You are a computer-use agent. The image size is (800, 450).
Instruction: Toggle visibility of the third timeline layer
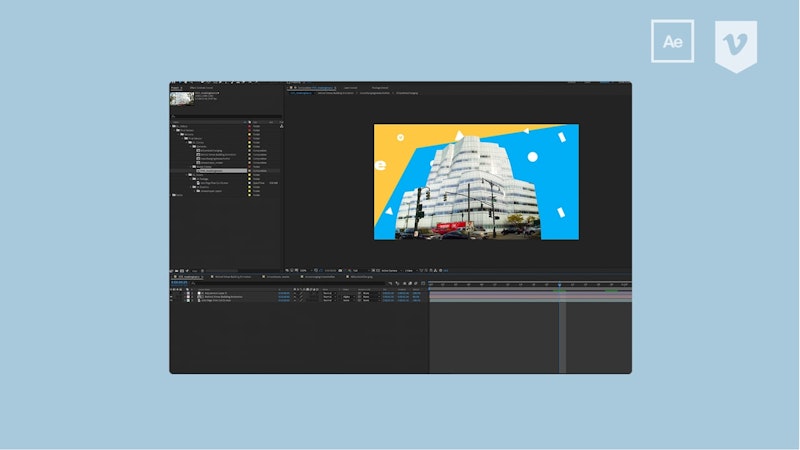[x=173, y=300]
